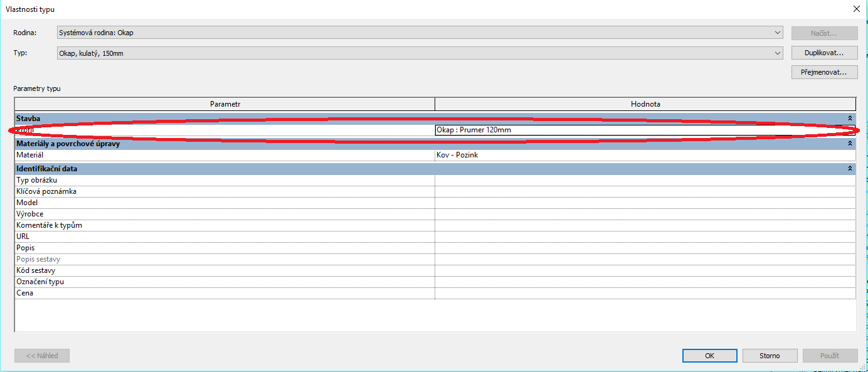Click the Výrobce value cell
The width and height of the screenshot is (868, 372).
pos(645,214)
